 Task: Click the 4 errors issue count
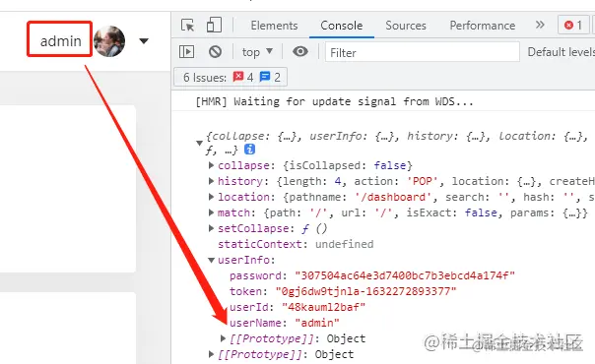pyautogui.click(x=243, y=77)
